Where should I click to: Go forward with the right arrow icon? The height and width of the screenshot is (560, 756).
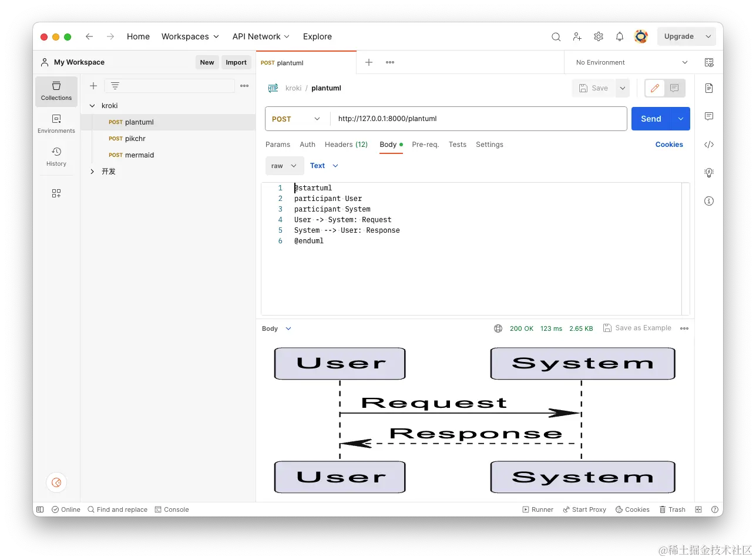tap(110, 36)
